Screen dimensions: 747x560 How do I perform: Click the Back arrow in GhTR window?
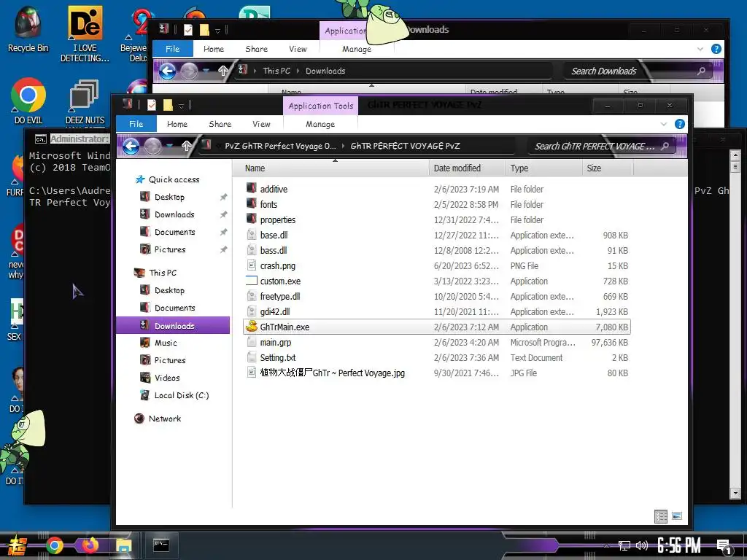pyautogui.click(x=131, y=146)
